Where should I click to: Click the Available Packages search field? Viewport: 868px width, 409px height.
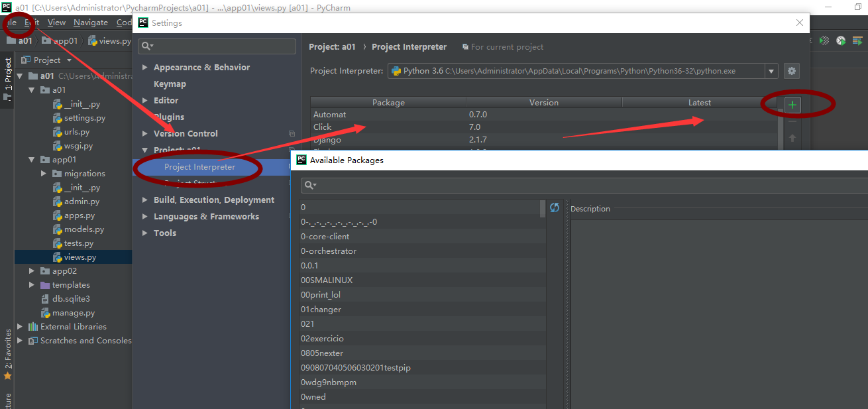583,185
